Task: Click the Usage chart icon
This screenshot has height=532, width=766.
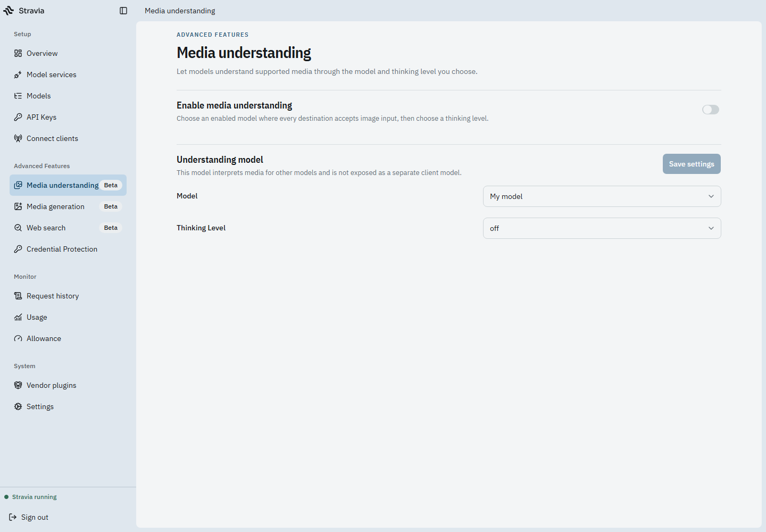Action: 18,317
